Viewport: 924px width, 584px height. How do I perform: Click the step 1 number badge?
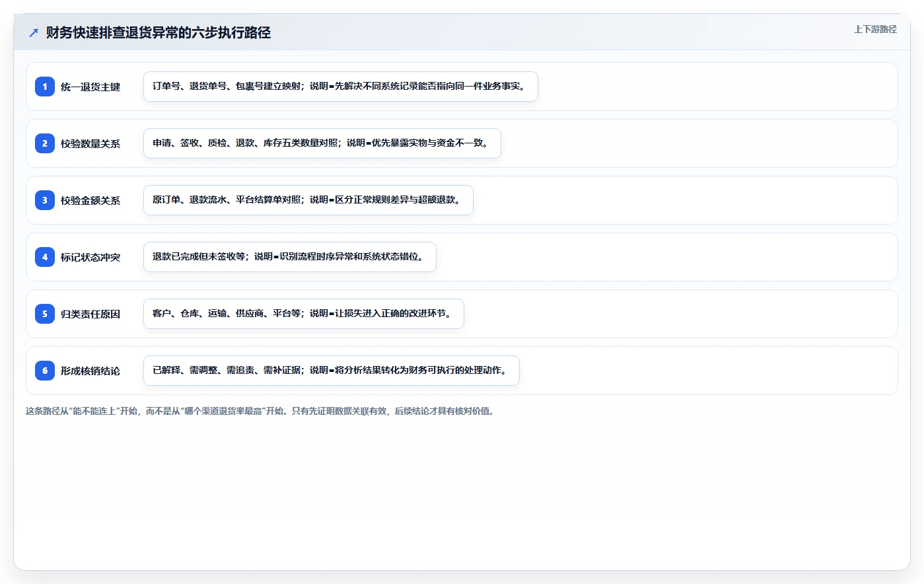coord(45,87)
